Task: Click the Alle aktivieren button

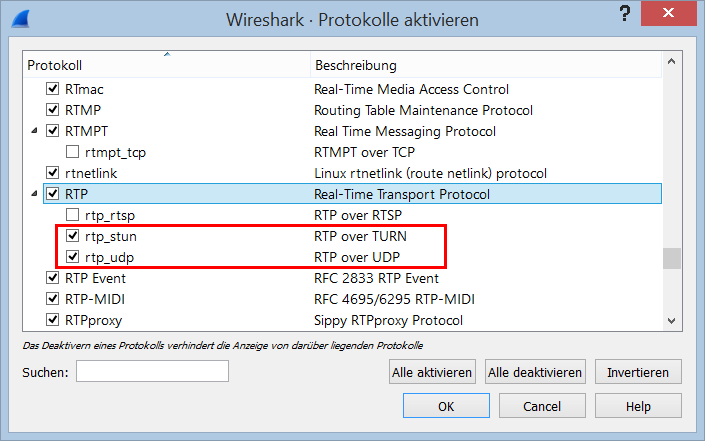Action: pos(432,372)
